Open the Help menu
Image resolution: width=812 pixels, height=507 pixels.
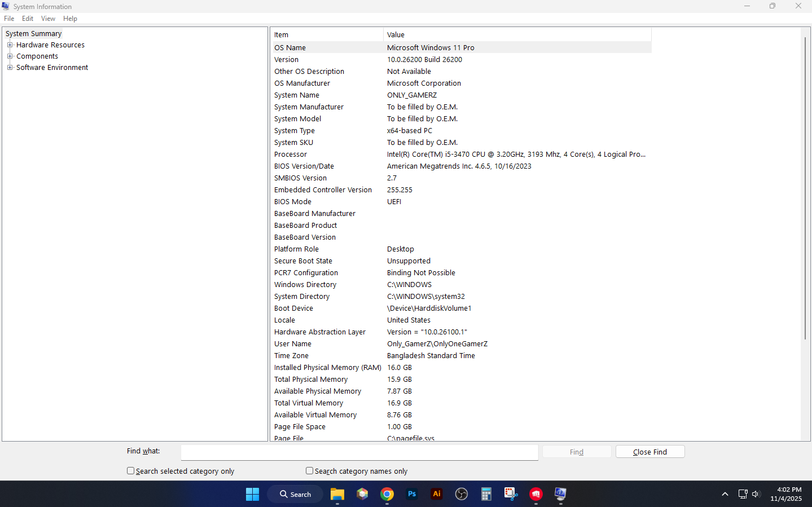pos(70,19)
